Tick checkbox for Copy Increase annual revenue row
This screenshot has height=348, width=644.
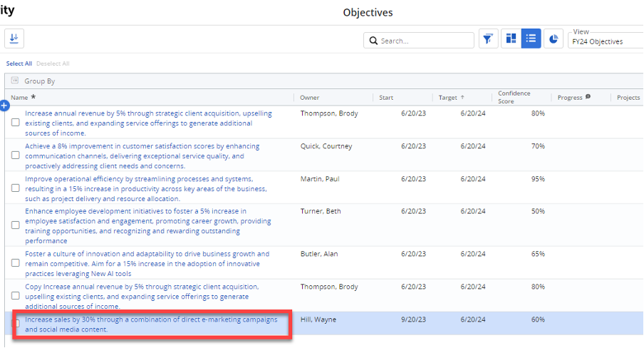tap(16, 296)
